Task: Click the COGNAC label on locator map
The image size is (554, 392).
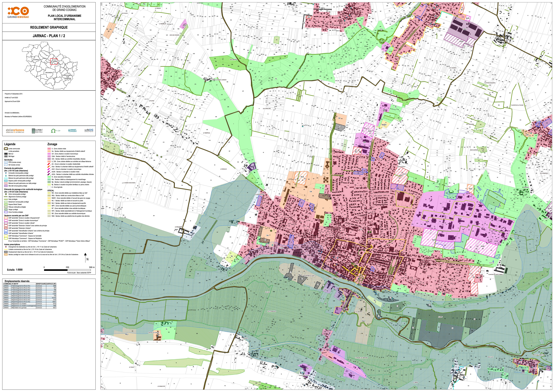Action: [36, 60]
